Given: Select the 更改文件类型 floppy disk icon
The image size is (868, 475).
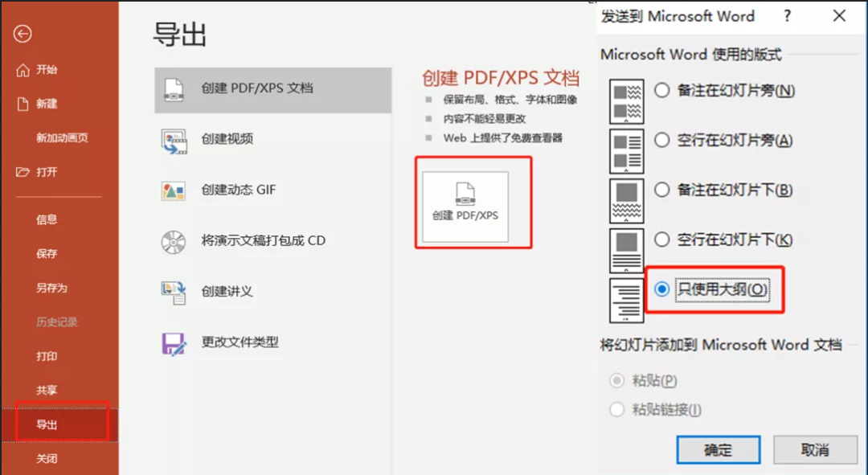Looking at the screenshot, I should point(174,342).
